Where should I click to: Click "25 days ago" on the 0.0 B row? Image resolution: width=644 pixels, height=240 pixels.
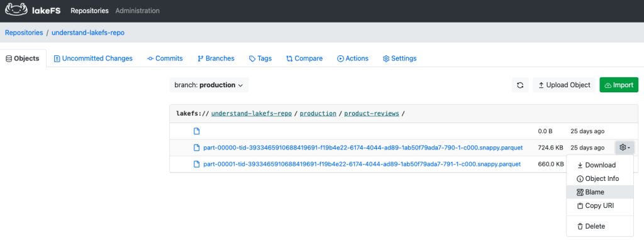tap(587, 131)
